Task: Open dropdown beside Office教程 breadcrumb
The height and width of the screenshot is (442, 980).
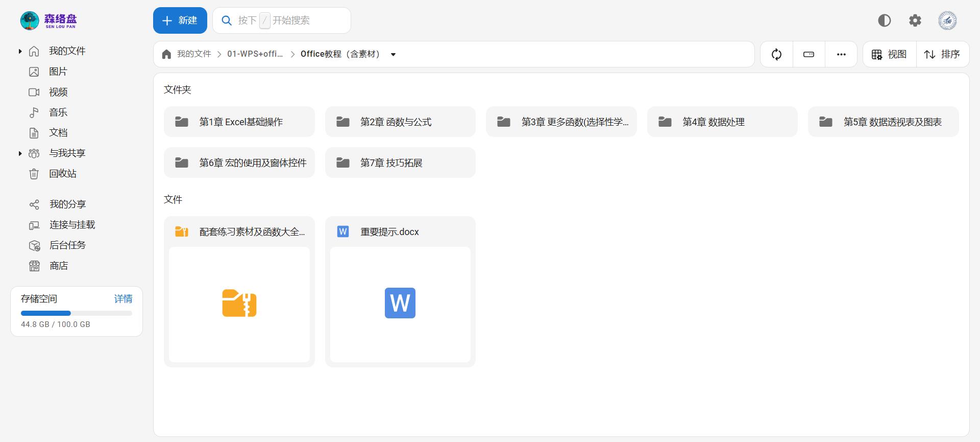Action: click(x=393, y=55)
